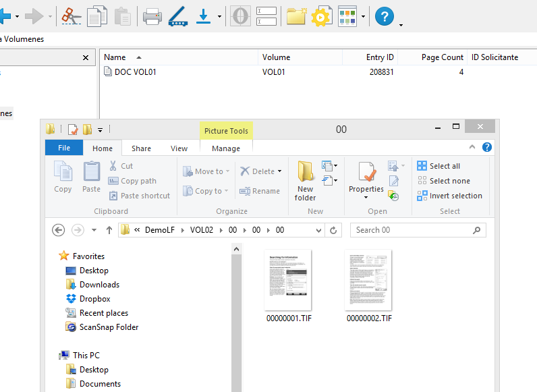
Task: Click the scanner icon in top toolbar
Action: point(177,16)
